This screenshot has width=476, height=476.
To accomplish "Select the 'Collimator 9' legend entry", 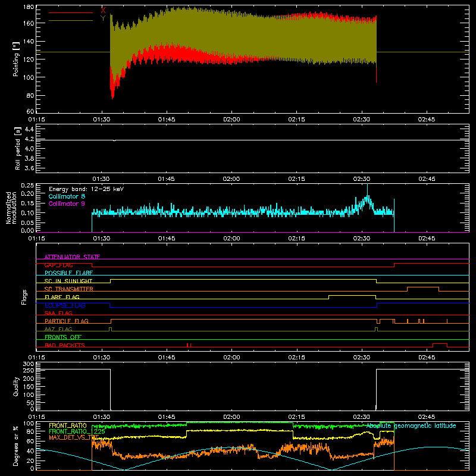I will point(67,203).
